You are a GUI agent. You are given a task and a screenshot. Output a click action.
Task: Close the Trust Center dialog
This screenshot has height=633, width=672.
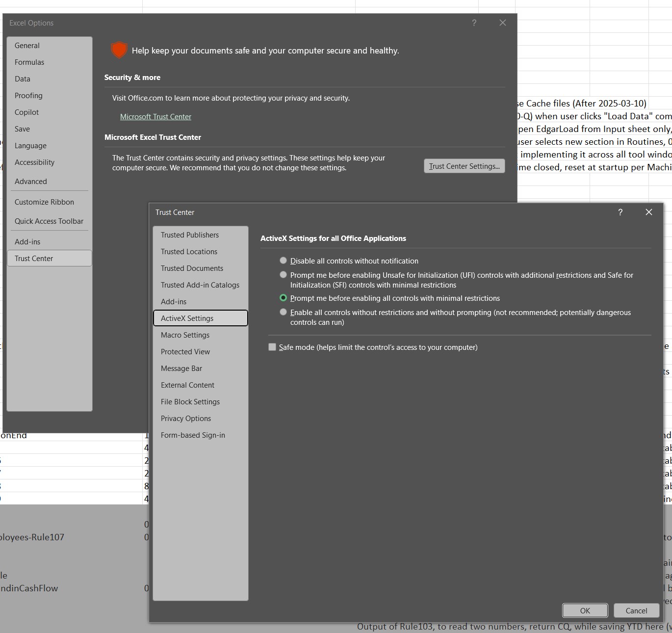(x=648, y=212)
